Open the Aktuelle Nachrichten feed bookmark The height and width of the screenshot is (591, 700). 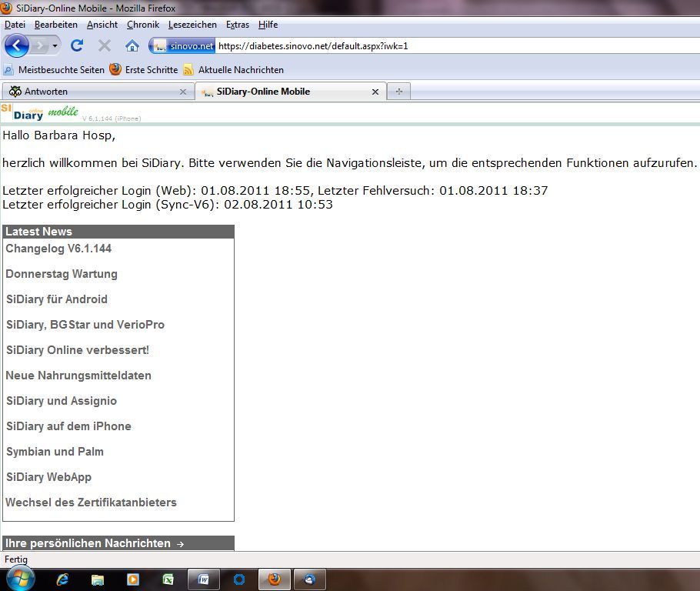click(234, 70)
